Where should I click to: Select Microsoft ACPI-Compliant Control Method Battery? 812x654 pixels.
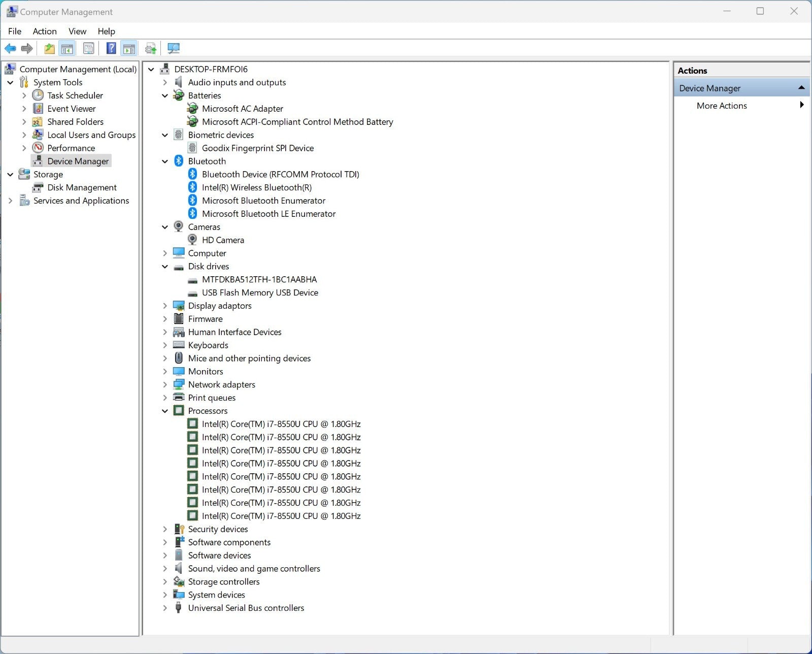coord(297,122)
